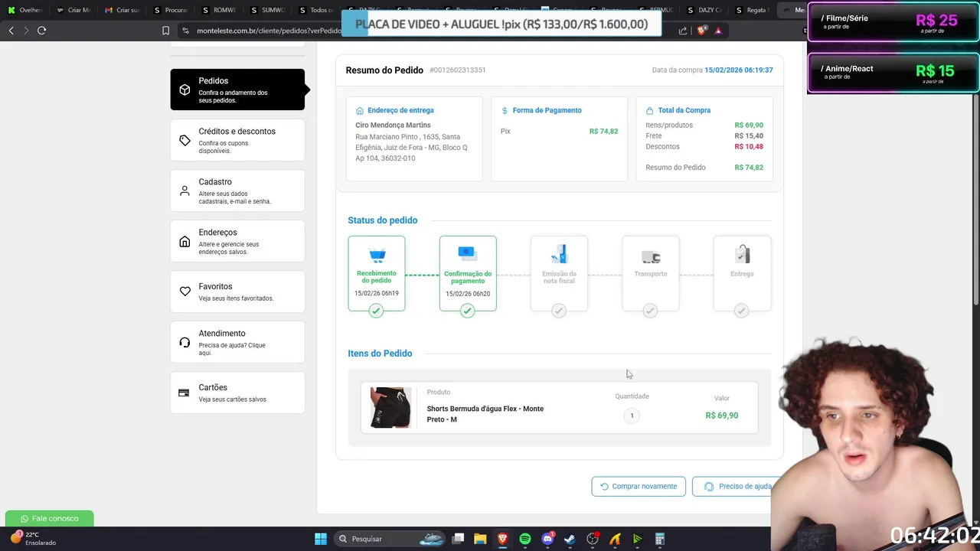Click the Transporte truck icon
The height and width of the screenshot is (551, 980).
coord(651,256)
